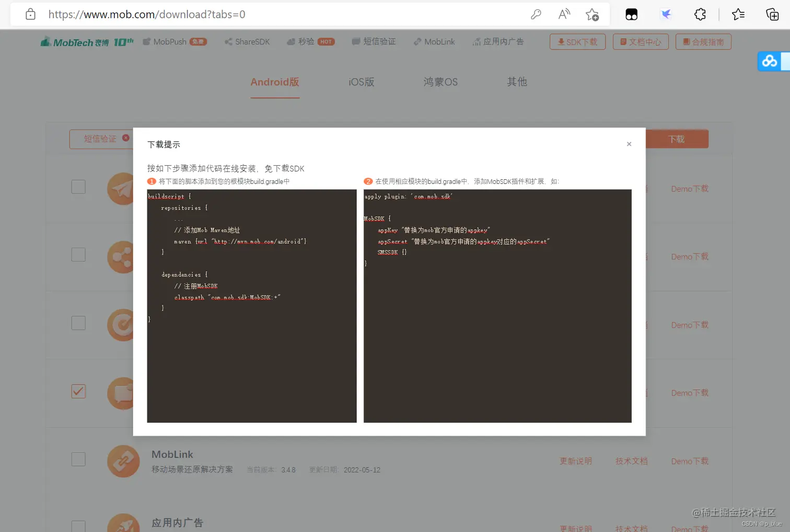Click the MobLink version number 3.4.8
This screenshot has width=790, height=532.
coord(288,470)
